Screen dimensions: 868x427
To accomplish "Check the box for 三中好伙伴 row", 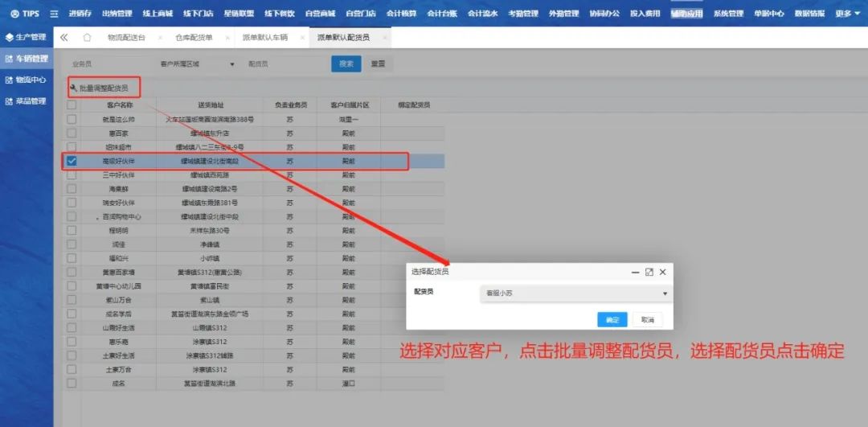I will click(x=72, y=175).
